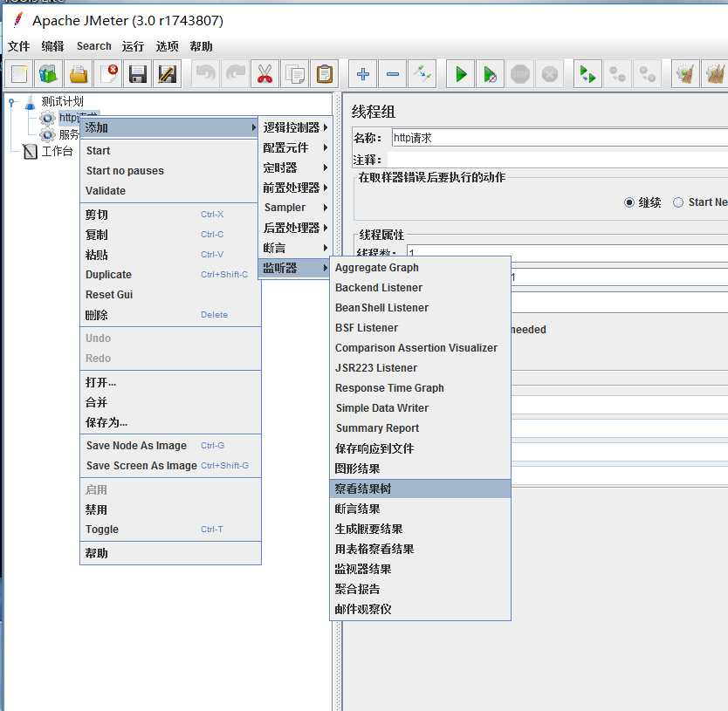Choose Aggregate Graph listener

pyautogui.click(x=420, y=268)
